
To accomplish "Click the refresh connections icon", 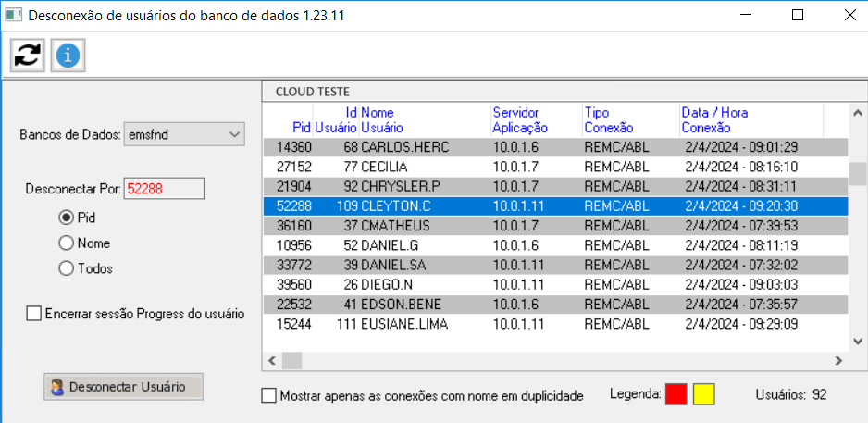I will pyautogui.click(x=28, y=56).
